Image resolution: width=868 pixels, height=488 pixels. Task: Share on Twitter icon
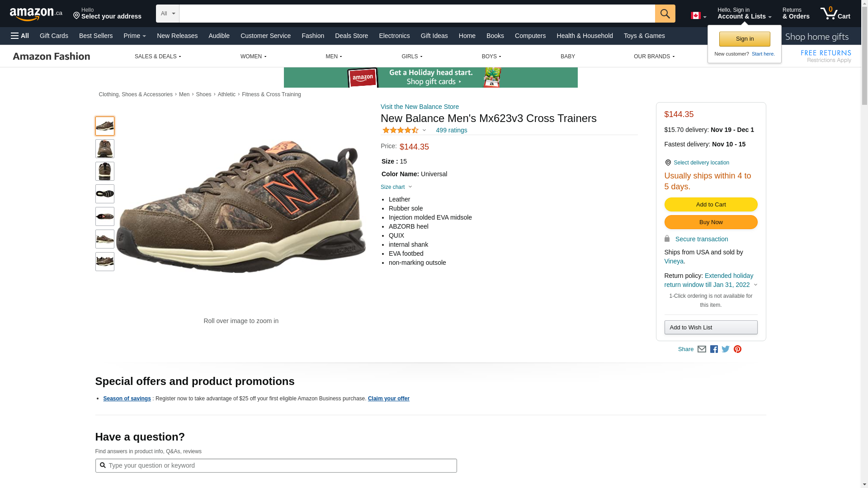pos(726,349)
